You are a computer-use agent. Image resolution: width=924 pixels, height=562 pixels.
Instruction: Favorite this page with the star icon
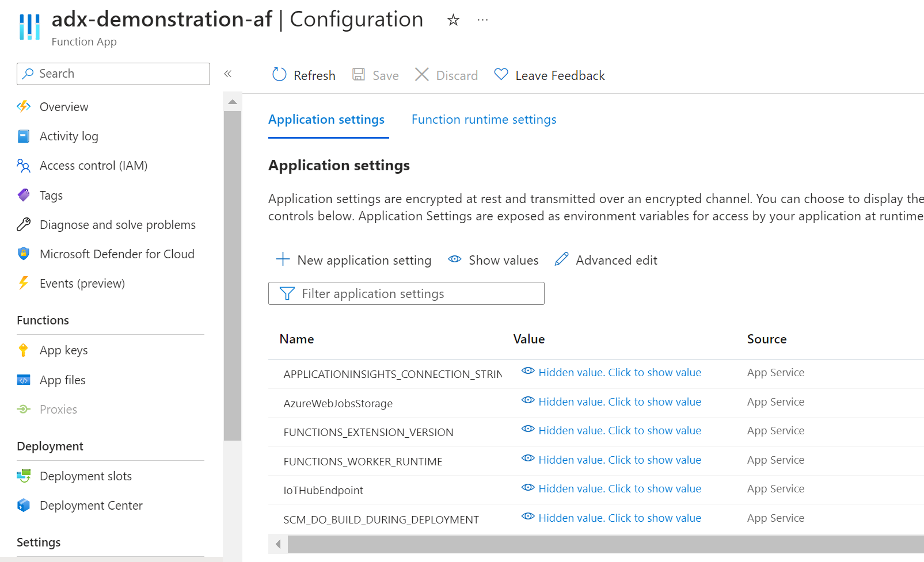[x=453, y=21]
